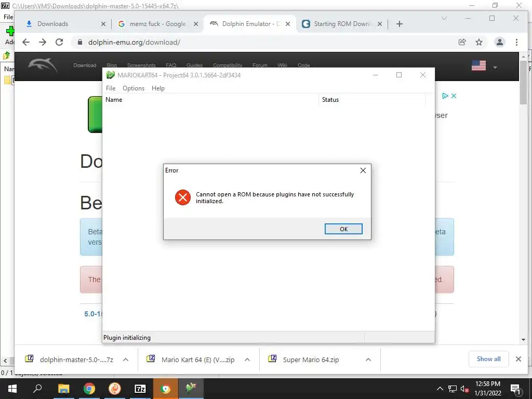Open the Download link in the Dolphin nav

pyautogui.click(x=85, y=65)
